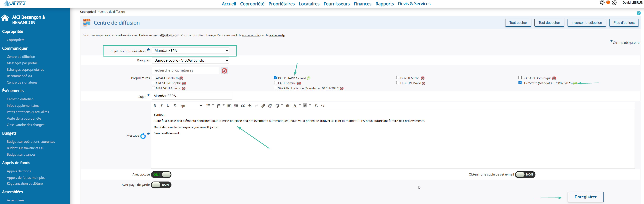Open the 8pt font size dropdown

click(x=191, y=106)
